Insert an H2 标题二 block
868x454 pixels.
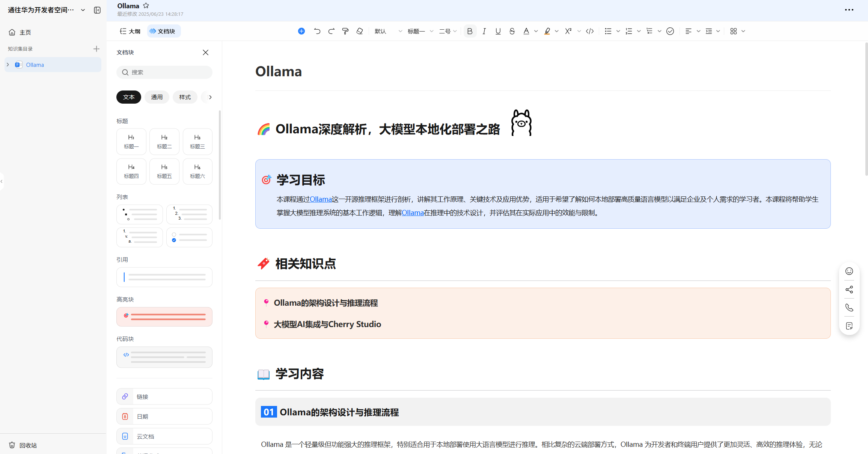(x=164, y=142)
